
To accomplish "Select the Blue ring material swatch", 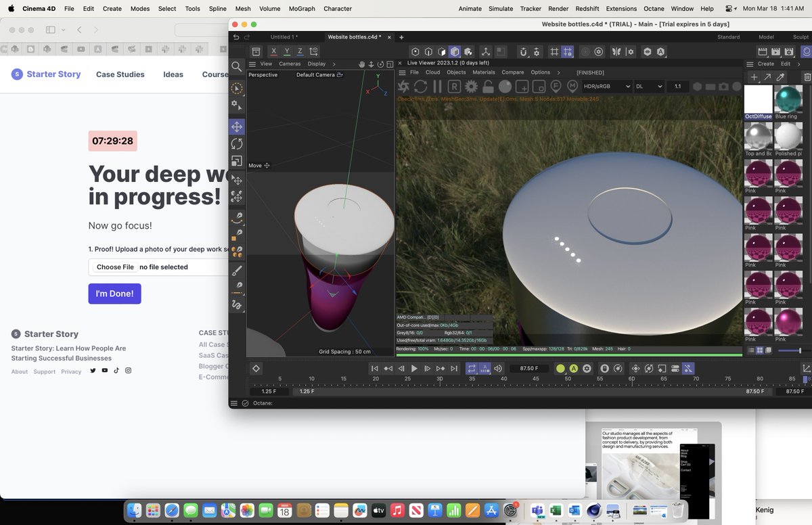I will [x=788, y=99].
